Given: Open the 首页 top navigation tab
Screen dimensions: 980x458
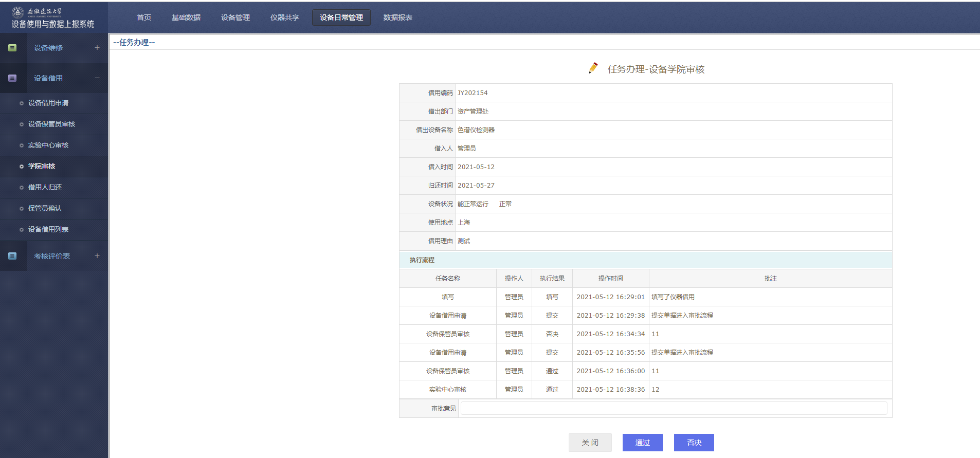Looking at the screenshot, I should click(144, 17).
